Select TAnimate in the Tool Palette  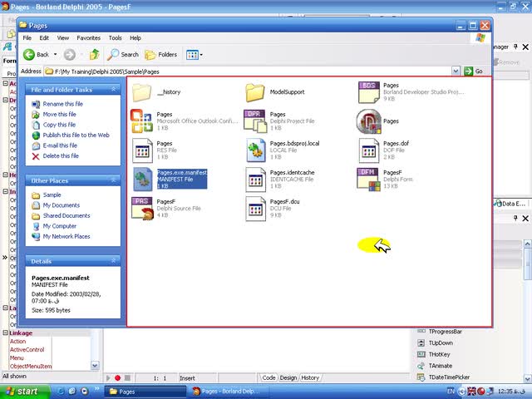coord(440,366)
